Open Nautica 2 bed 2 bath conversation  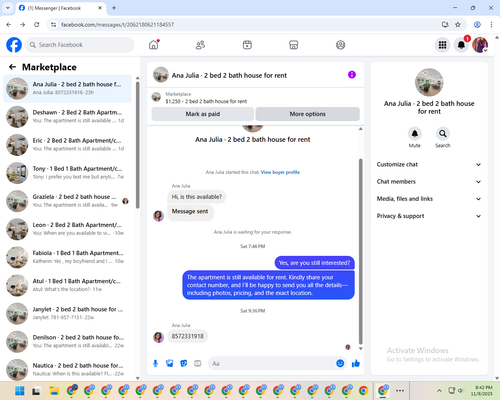pyautogui.click(x=67, y=369)
